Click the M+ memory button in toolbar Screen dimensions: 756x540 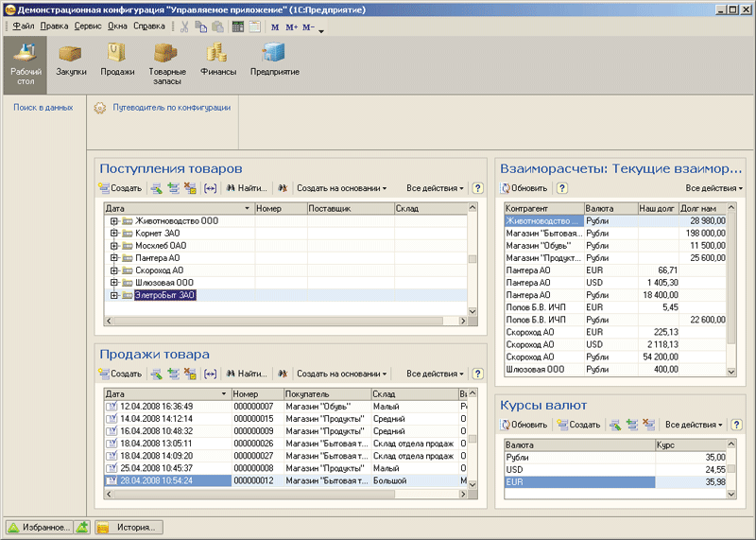point(291,26)
